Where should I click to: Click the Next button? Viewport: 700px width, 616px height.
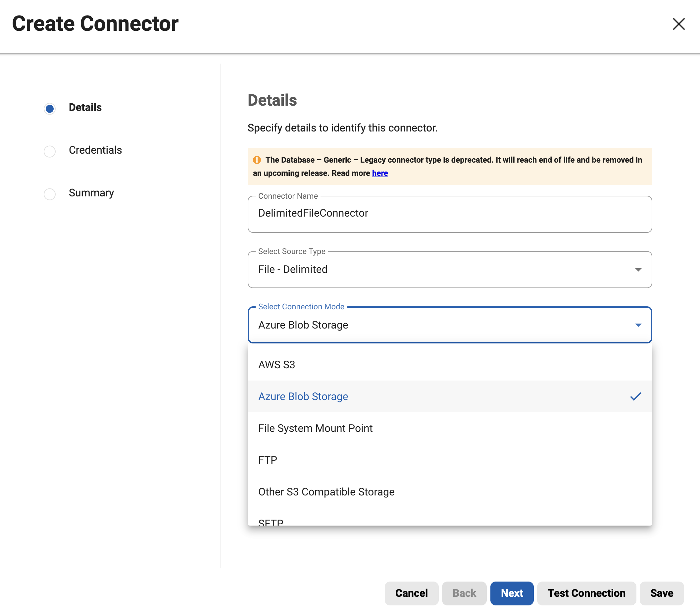coord(512,593)
